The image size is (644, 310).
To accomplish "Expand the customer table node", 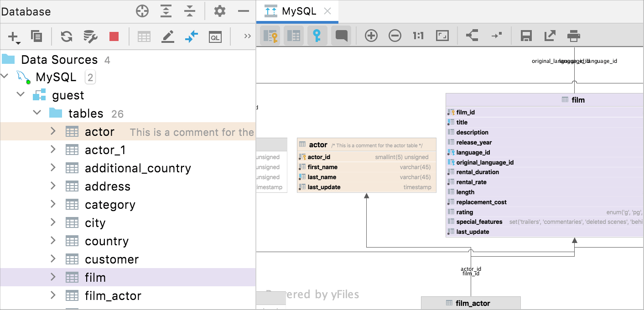I will tap(53, 259).
